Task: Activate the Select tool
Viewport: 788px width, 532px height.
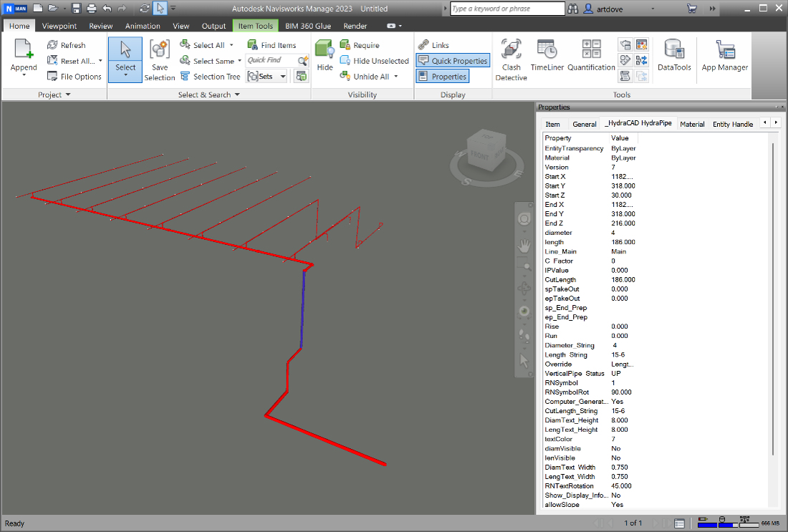Action: pyautogui.click(x=125, y=59)
